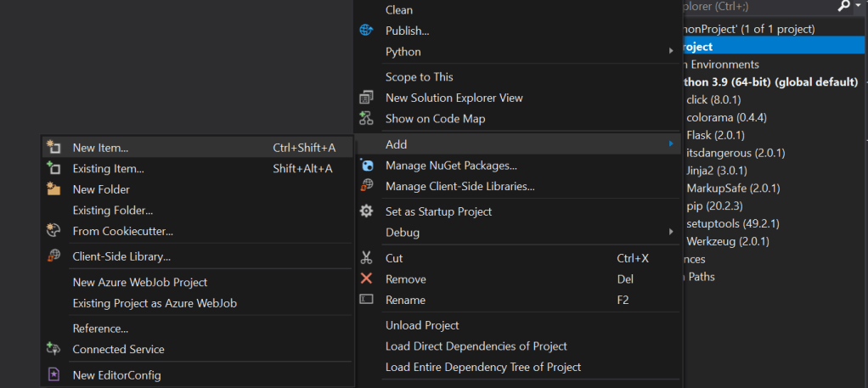This screenshot has width=868, height=388.
Task: Select Reference... in the Add submenu
Action: point(100,329)
